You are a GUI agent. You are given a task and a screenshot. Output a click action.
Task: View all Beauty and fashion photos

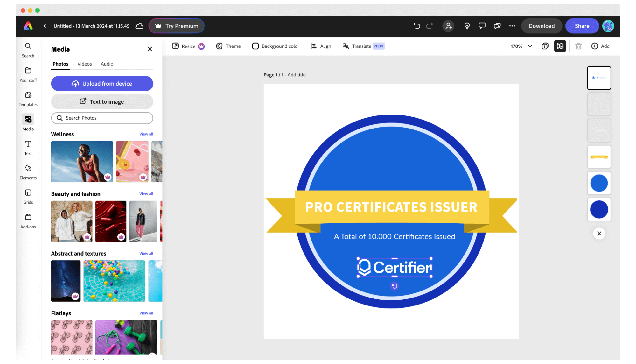[x=146, y=194]
